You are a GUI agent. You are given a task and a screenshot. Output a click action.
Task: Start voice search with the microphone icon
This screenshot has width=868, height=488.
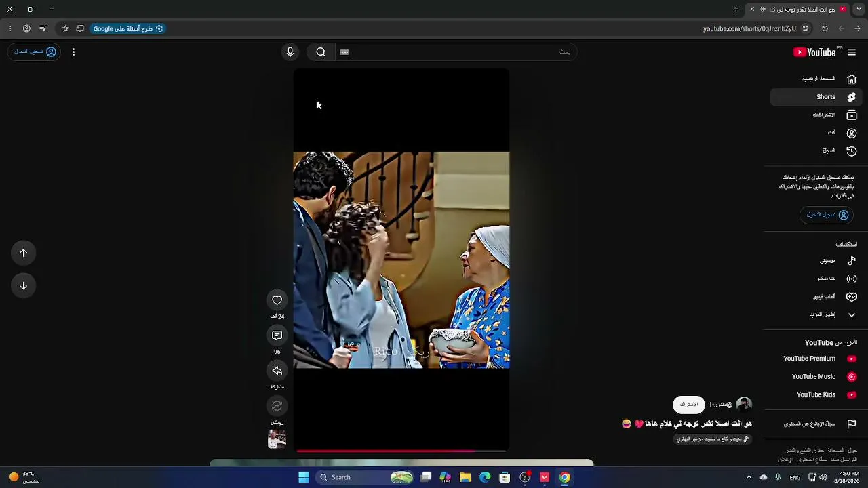(x=290, y=52)
